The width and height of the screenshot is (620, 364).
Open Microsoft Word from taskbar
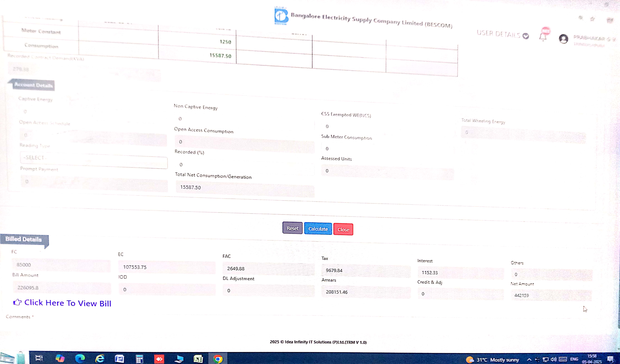[119, 359]
